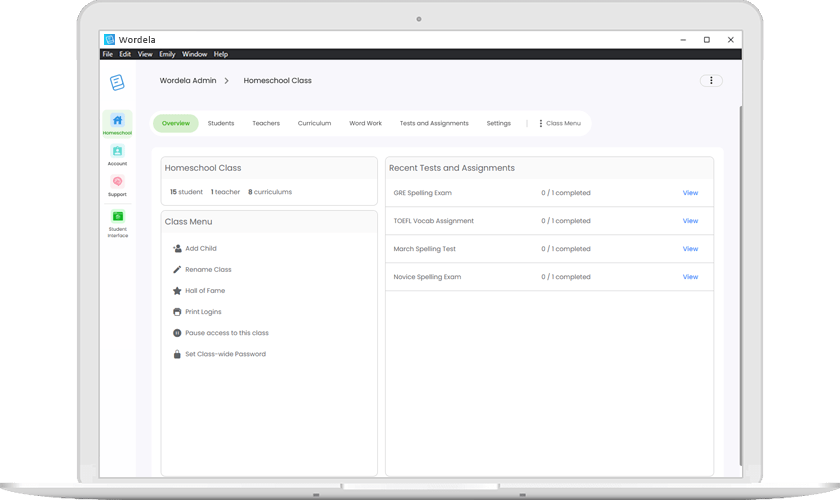Click the '15 student' count
The image size is (840, 500).
(x=186, y=192)
